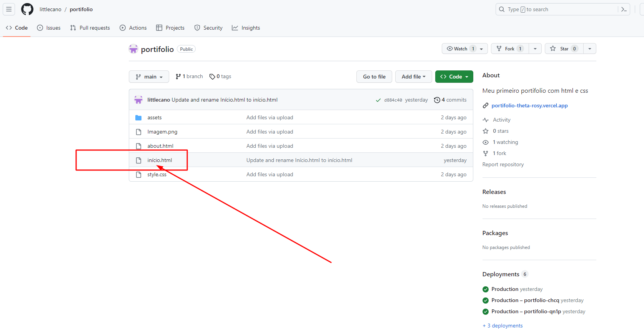Open the main branch selector
Screen dimensions: 644x334
(x=149, y=77)
